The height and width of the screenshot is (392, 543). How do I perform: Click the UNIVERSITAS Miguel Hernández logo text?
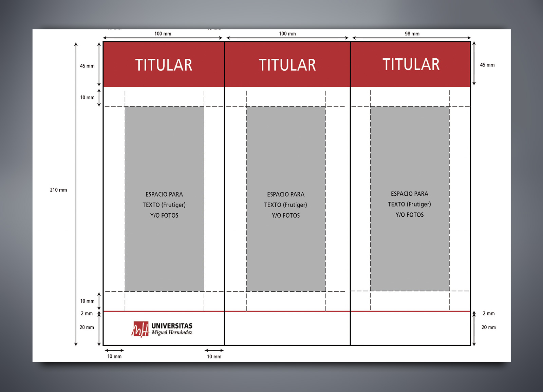click(172, 329)
